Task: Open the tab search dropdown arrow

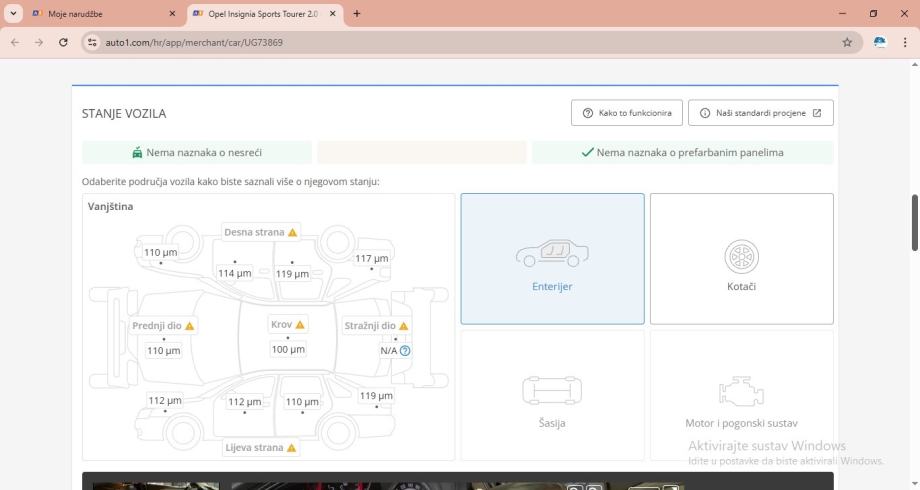Action: click(13, 13)
